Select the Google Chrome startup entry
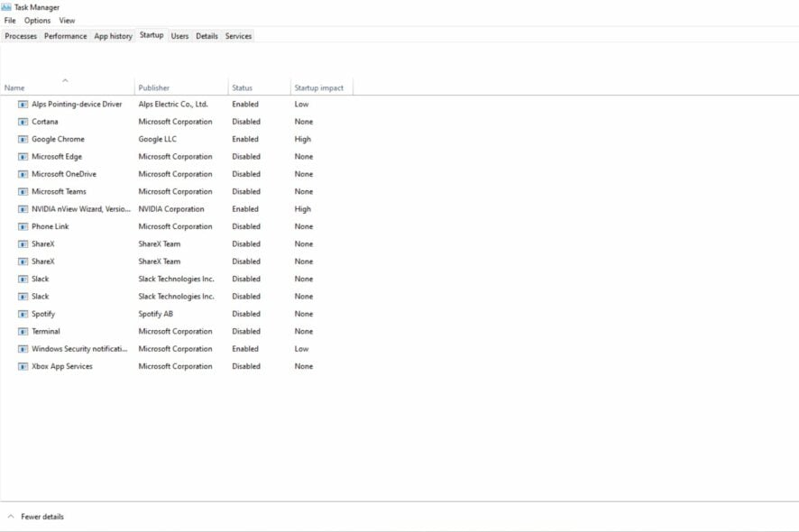The width and height of the screenshot is (799, 532). [x=58, y=139]
